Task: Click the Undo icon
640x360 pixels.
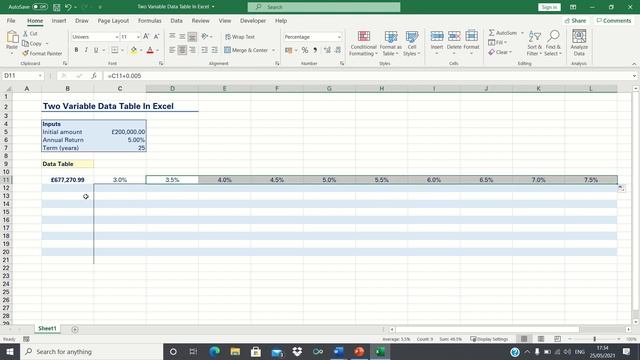Action: [x=68, y=7]
